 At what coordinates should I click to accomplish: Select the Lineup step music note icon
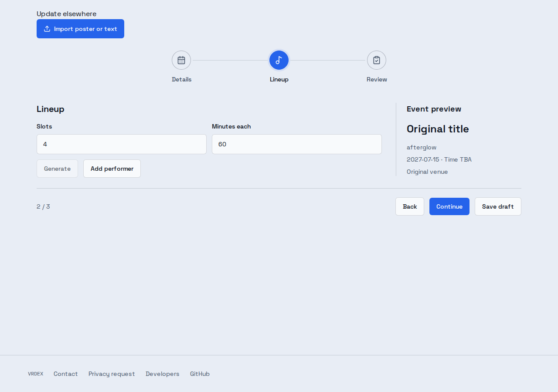point(279,60)
